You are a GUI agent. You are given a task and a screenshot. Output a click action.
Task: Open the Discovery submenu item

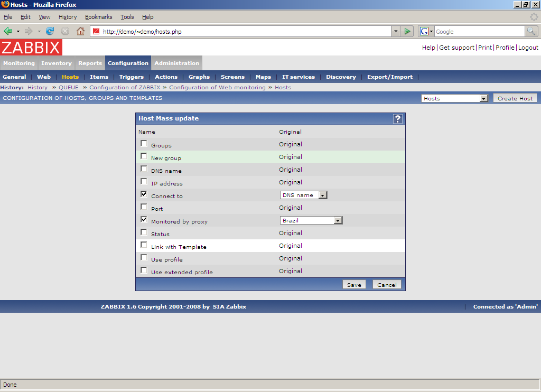(x=341, y=77)
